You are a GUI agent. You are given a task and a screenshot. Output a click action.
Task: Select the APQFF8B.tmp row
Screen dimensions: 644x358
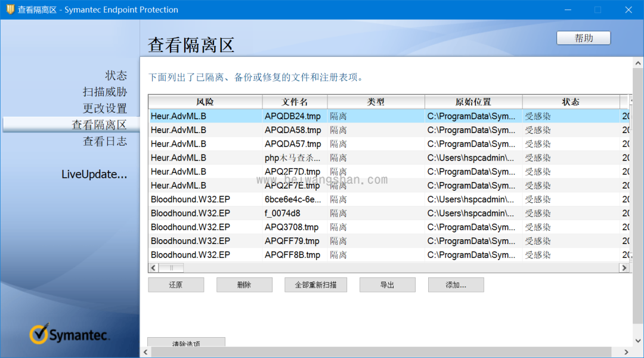(x=388, y=255)
